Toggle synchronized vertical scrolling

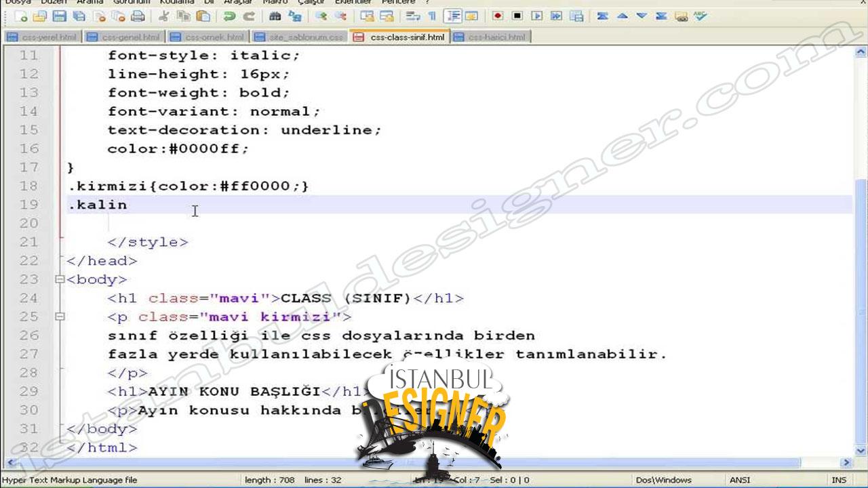(367, 16)
